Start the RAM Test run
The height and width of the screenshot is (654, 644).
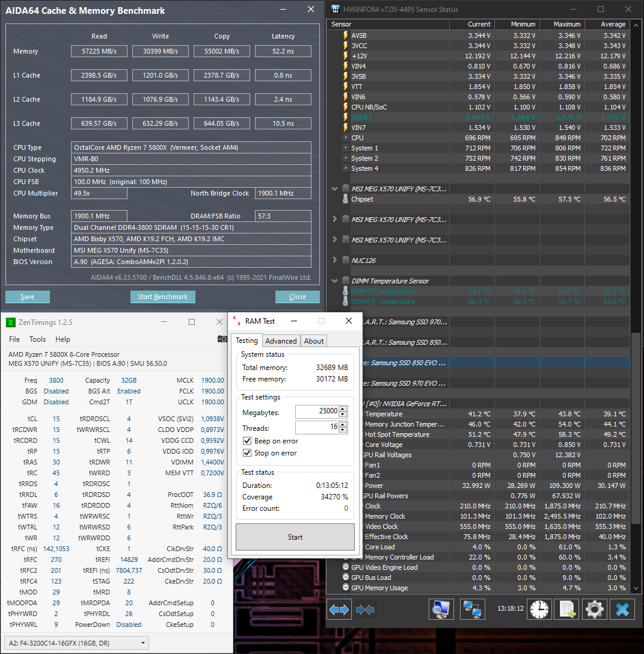[295, 536]
